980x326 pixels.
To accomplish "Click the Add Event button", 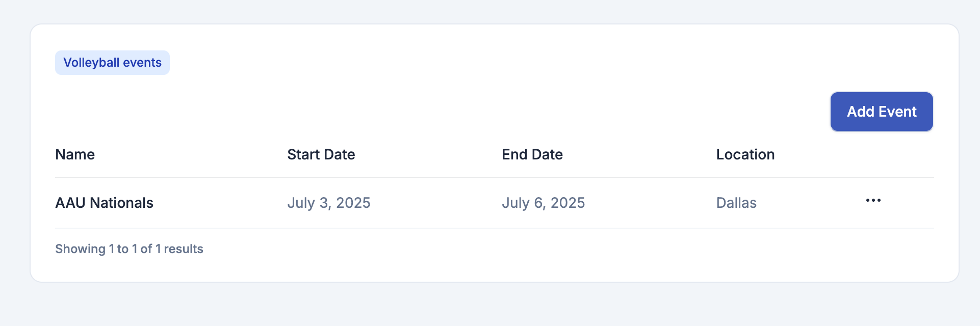I will [882, 112].
